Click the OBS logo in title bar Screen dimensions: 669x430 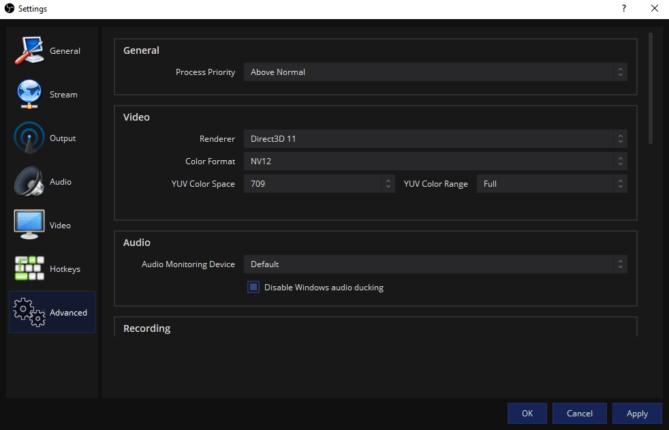pyautogui.click(x=9, y=8)
